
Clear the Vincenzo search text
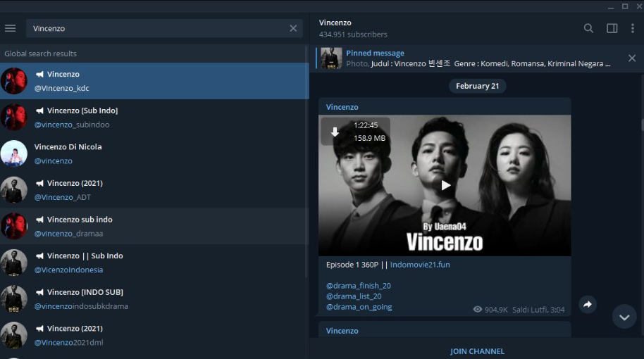(293, 28)
